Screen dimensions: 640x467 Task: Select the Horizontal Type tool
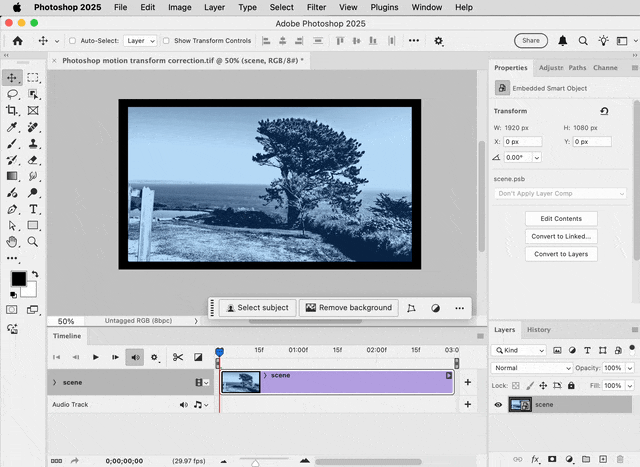point(33,209)
